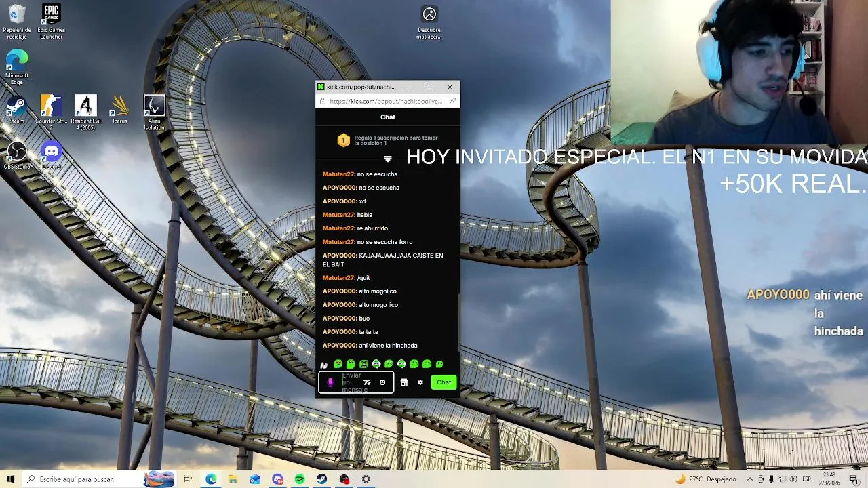Open Task View on the taskbar
The height and width of the screenshot is (488, 868).
[x=188, y=479]
